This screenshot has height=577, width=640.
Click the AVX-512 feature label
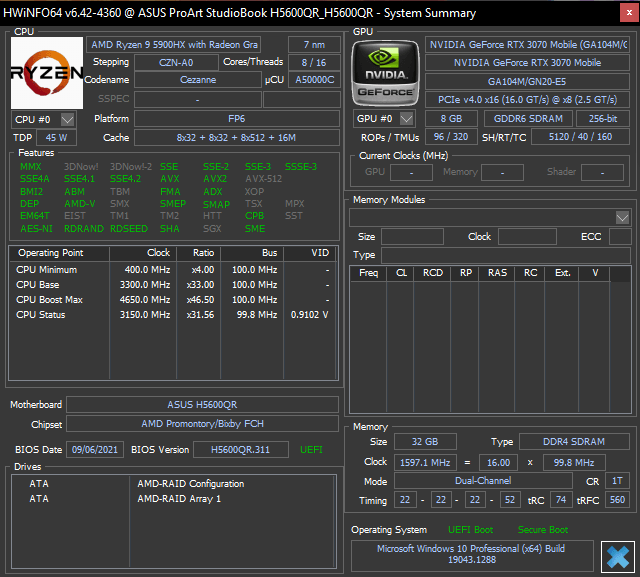(264, 179)
